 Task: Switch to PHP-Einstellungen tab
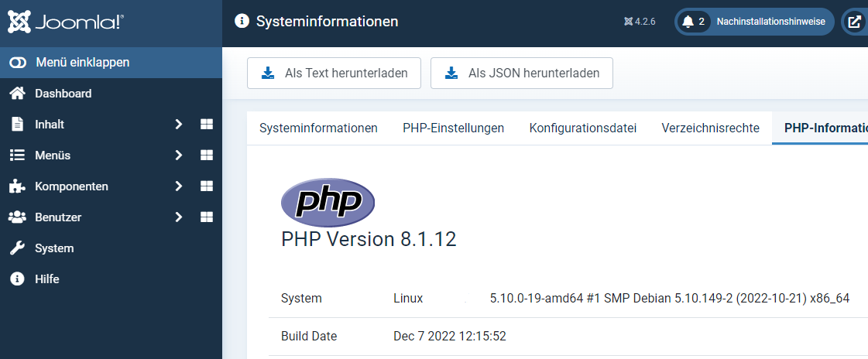[x=453, y=128]
